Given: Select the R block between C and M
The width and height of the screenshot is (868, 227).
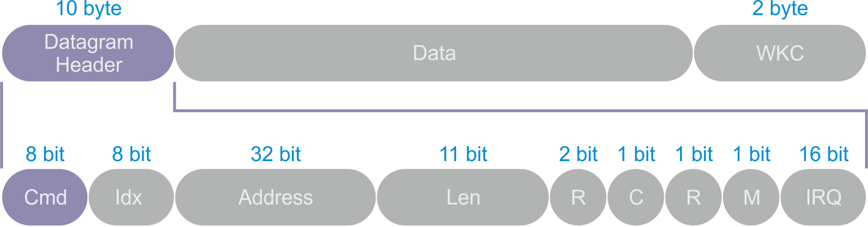Looking at the screenshot, I should (693, 197).
